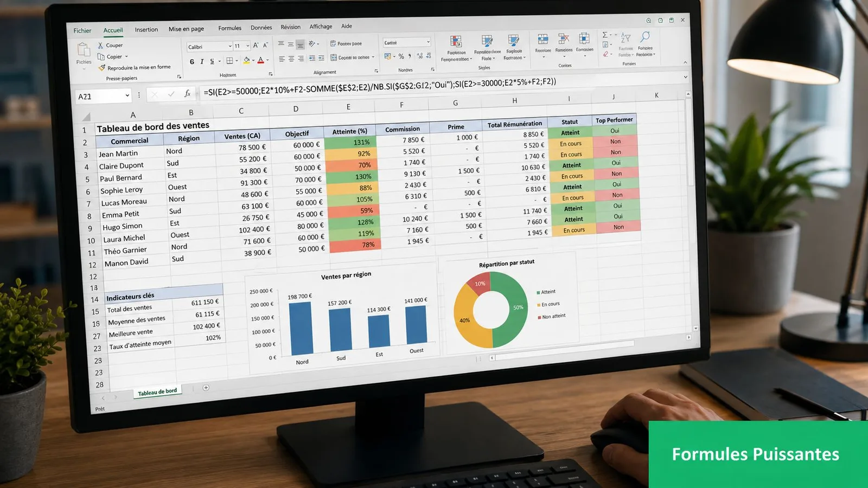This screenshot has width=868, height=488.
Task: Click the fx insert function icon
Action: coord(187,94)
